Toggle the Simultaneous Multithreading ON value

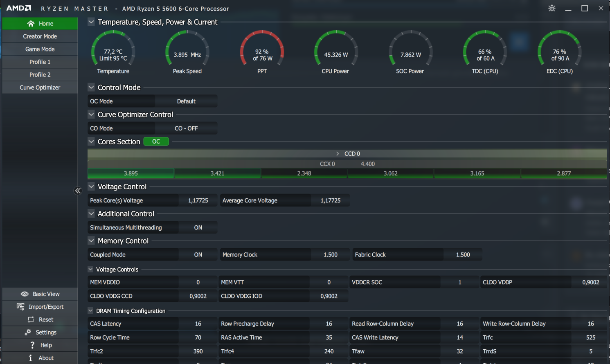(x=198, y=228)
